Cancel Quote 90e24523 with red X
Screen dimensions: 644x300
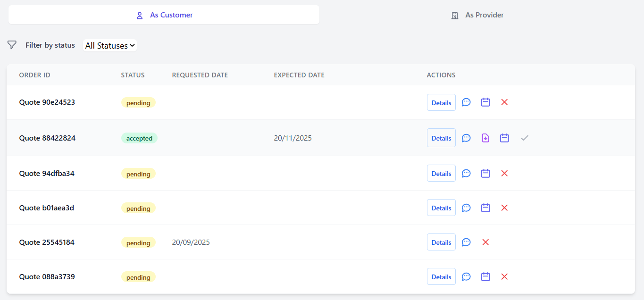pyautogui.click(x=504, y=102)
